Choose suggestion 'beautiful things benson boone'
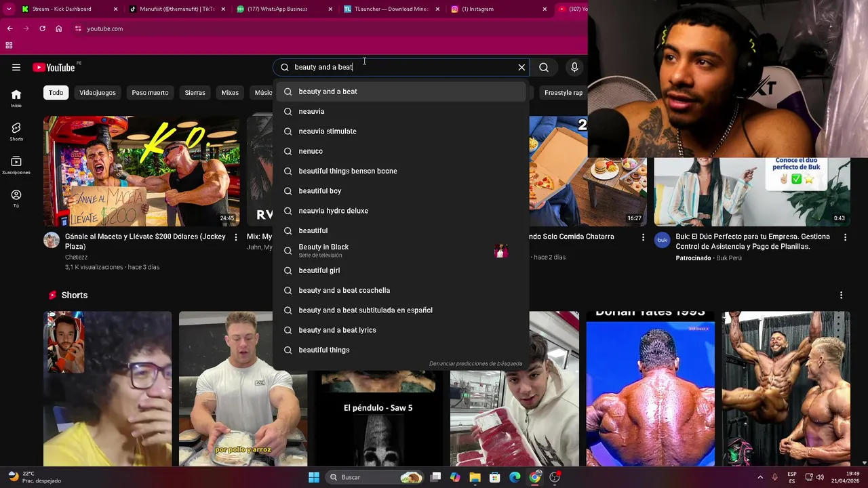The height and width of the screenshot is (488, 868). [x=401, y=171]
